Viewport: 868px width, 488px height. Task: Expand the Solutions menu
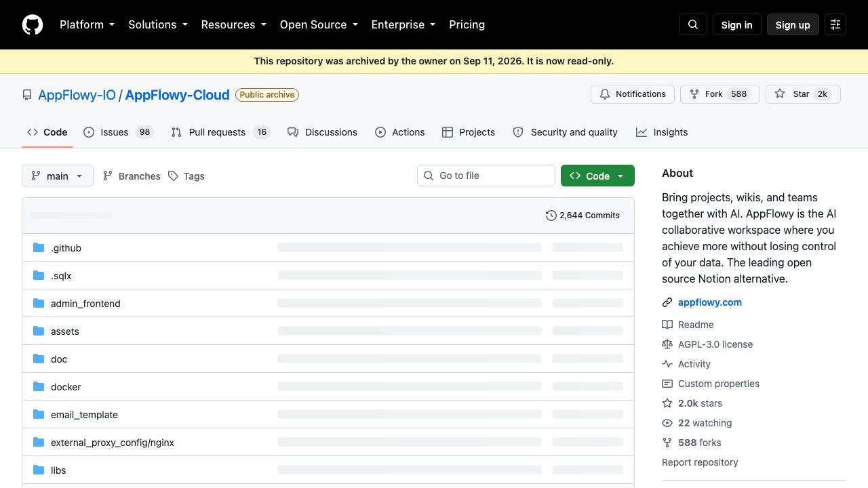(x=158, y=24)
